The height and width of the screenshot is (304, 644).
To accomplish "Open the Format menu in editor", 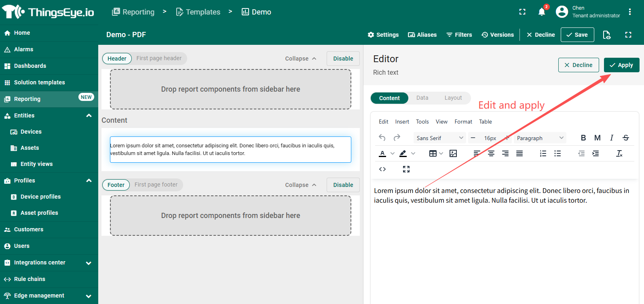I will [x=463, y=122].
